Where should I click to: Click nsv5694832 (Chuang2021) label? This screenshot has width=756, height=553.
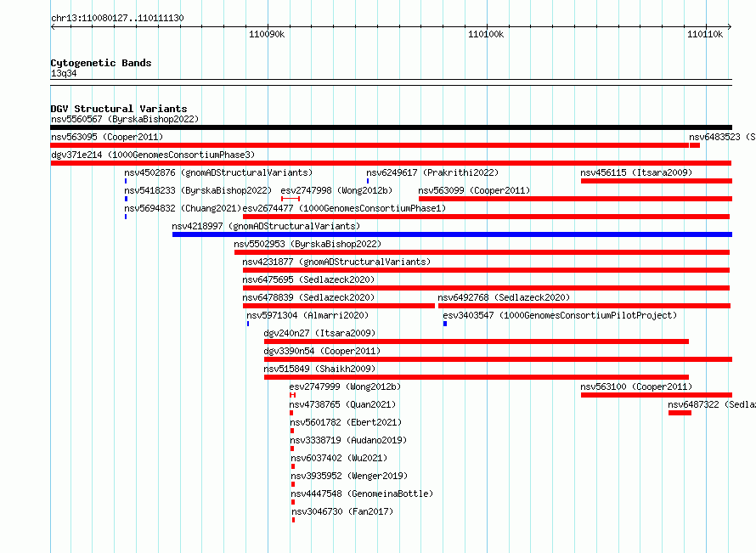[183, 208]
